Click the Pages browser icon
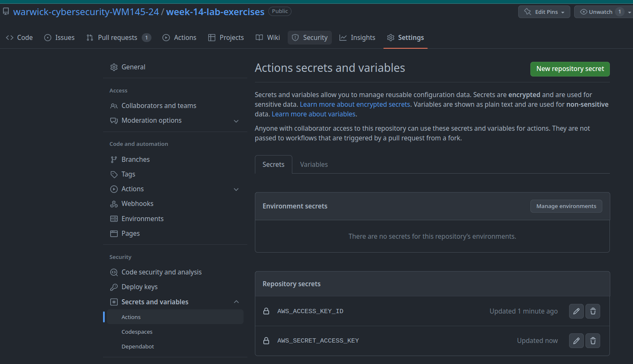The image size is (633, 364). 114,234
